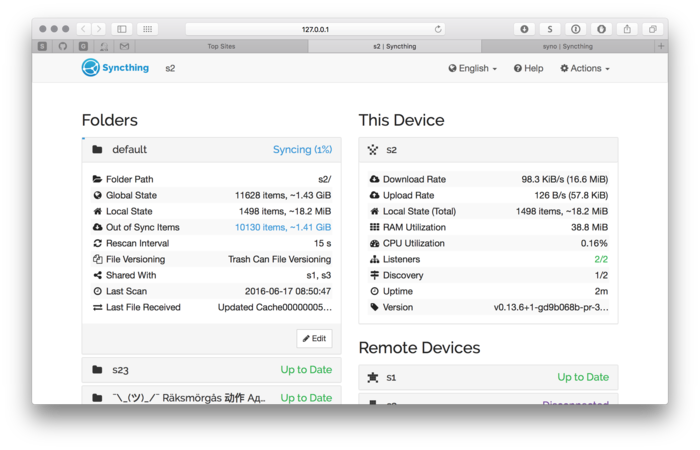Click the Global State globe icon
Viewport: 700px width, 450px height.
click(97, 195)
